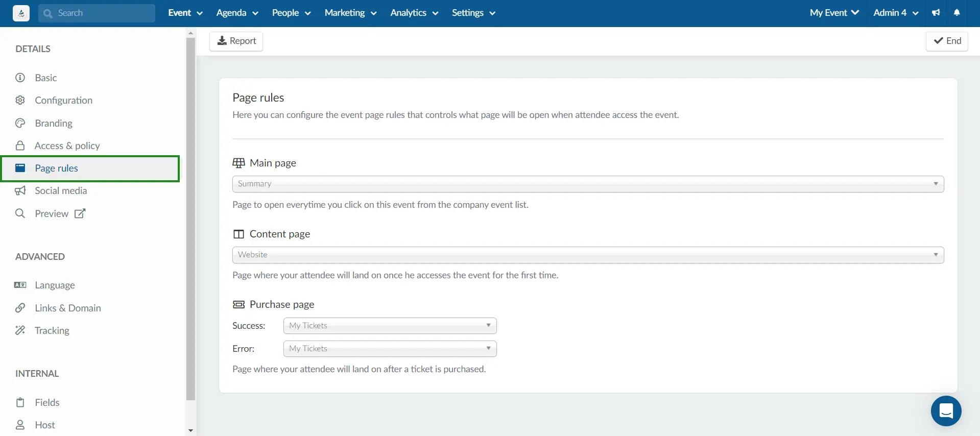Expand the My Event dropdown
The image size is (980, 436).
(x=834, y=13)
